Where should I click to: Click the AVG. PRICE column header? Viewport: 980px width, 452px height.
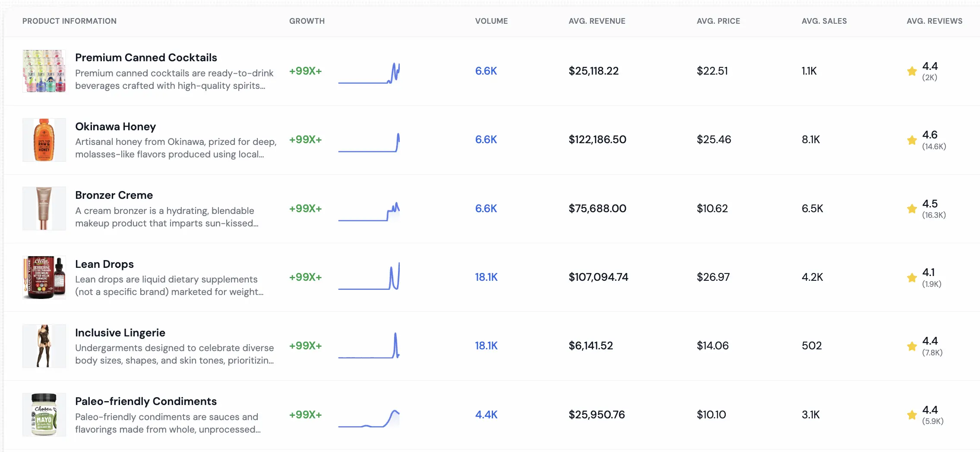pos(718,21)
